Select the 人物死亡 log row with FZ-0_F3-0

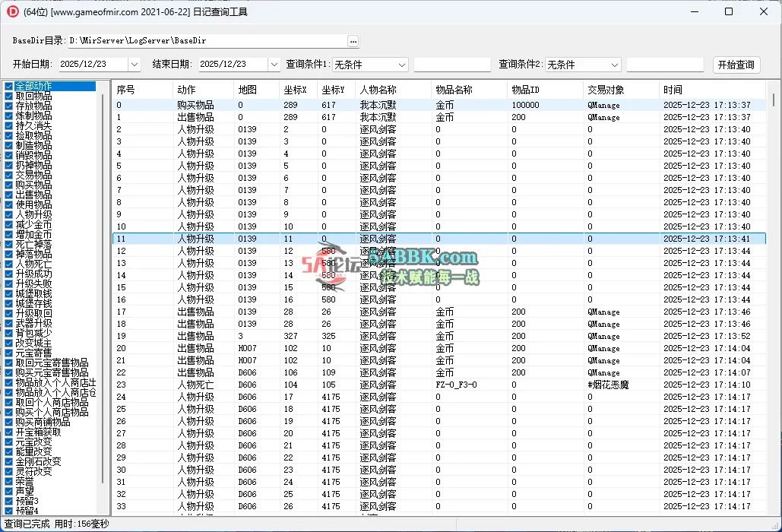coord(380,385)
